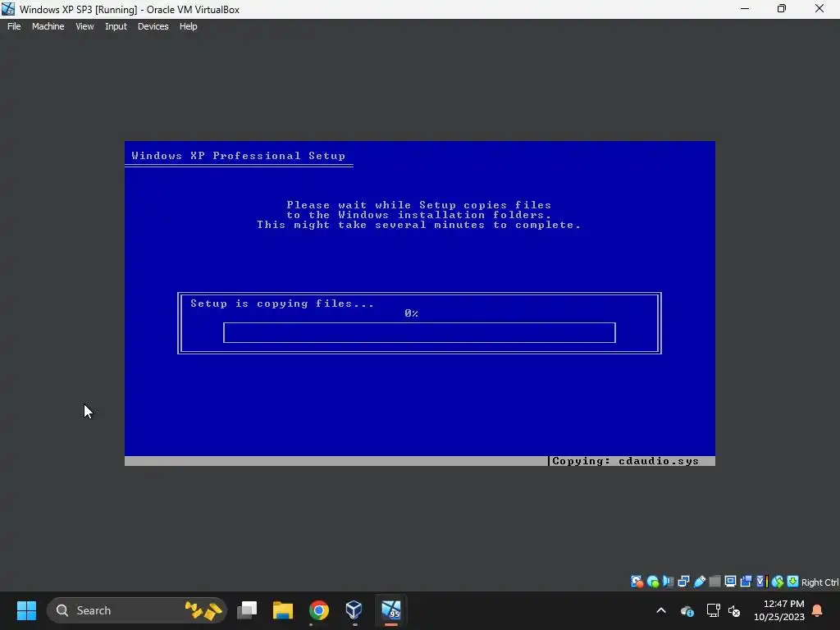
Task: Click the Right Ctrl host key label
Action: pyautogui.click(x=819, y=582)
